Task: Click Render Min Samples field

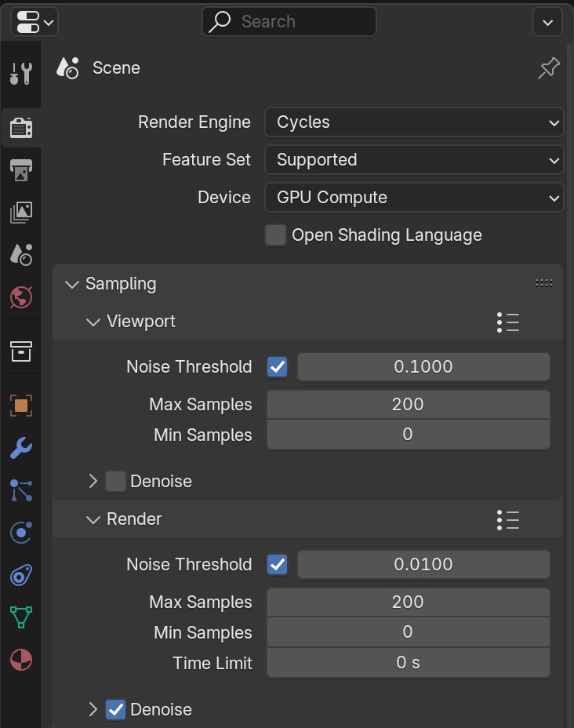Action: (409, 632)
